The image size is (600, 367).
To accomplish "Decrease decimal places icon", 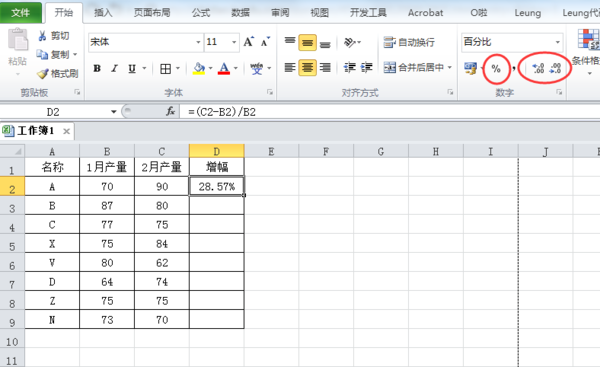I will pos(555,69).
